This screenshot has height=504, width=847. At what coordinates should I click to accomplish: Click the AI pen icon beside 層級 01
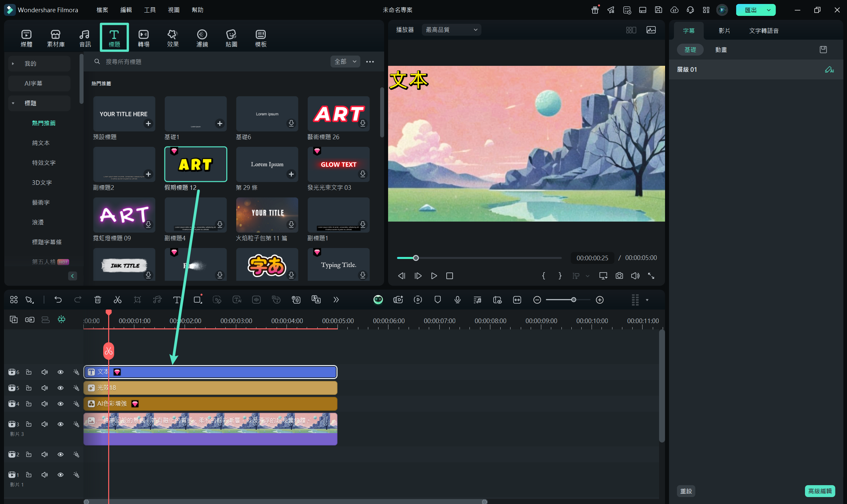[x=829, y=70]
